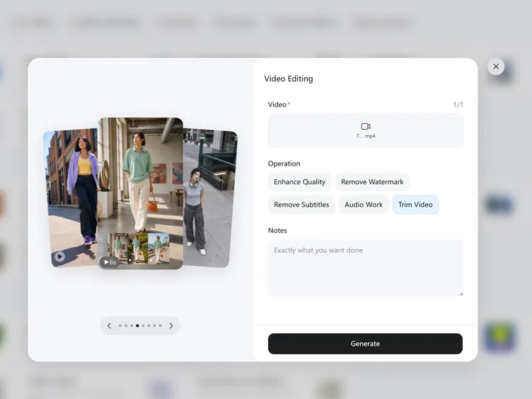Viewport: 532px width, 399px height.
Task: Click the filmstrip preview frames on the center video
Action: (139, 248)
